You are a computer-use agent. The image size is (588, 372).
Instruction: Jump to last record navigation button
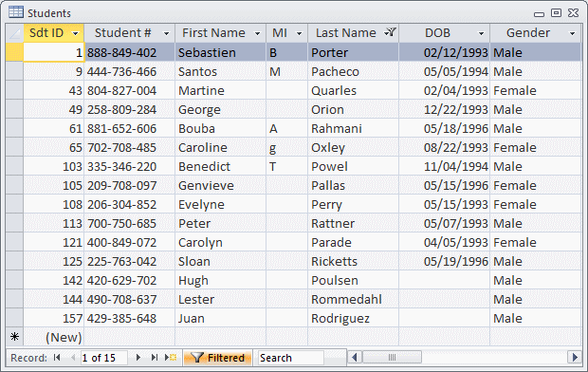[x=155, y=358]
